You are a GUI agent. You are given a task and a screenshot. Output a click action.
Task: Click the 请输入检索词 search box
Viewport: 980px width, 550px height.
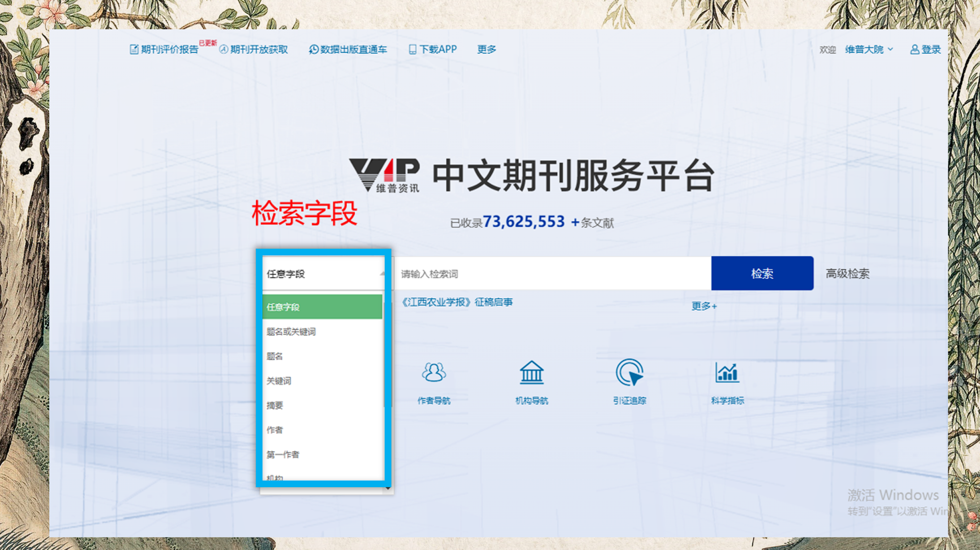tap(550, 274)
